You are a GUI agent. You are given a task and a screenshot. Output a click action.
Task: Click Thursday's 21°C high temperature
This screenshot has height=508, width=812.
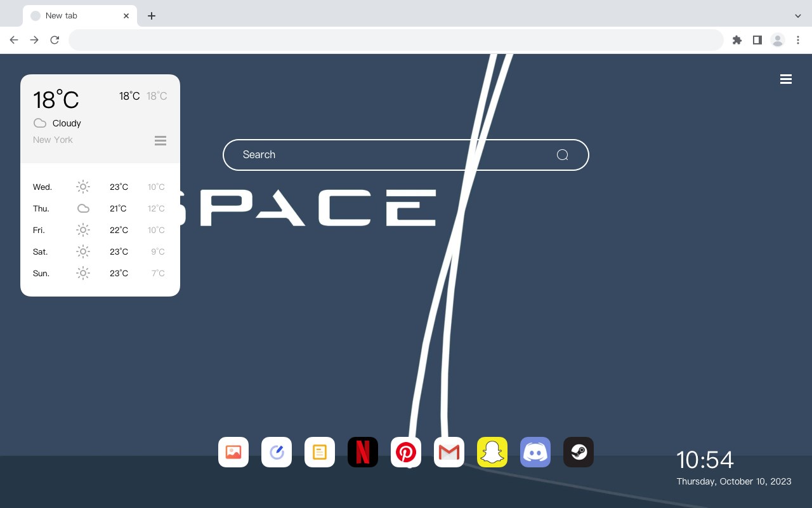[118, 208]
